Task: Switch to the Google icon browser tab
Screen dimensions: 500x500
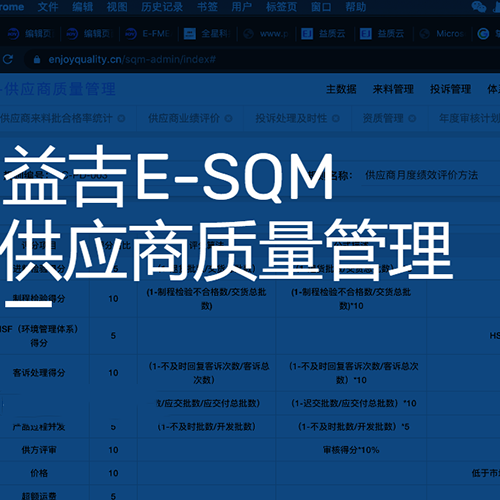Action: (x=487, y=34)
